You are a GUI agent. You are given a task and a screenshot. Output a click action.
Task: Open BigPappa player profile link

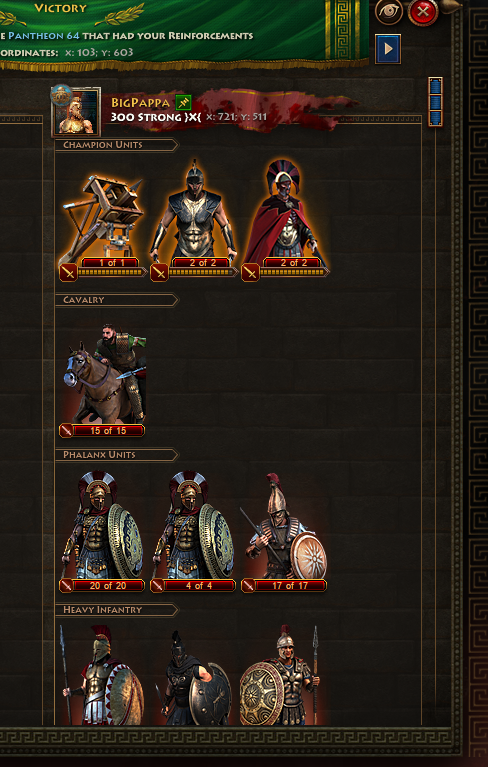(x=140, y=103)
